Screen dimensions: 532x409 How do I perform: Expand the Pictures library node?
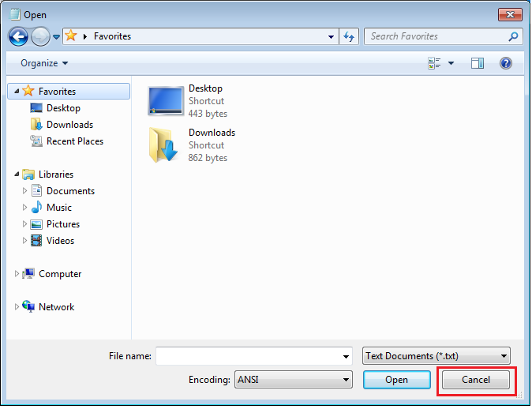[24, 224]
